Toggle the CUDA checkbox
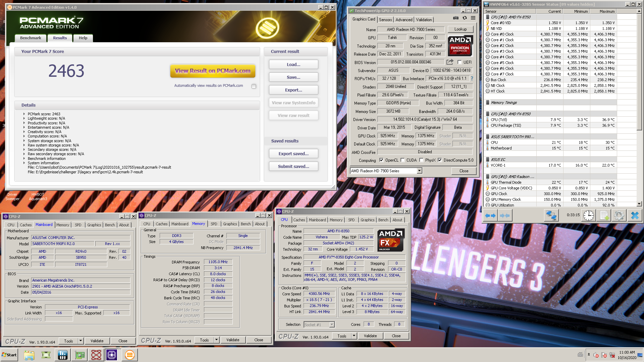This screenshot has height=362, width=644. click(402, 160)
